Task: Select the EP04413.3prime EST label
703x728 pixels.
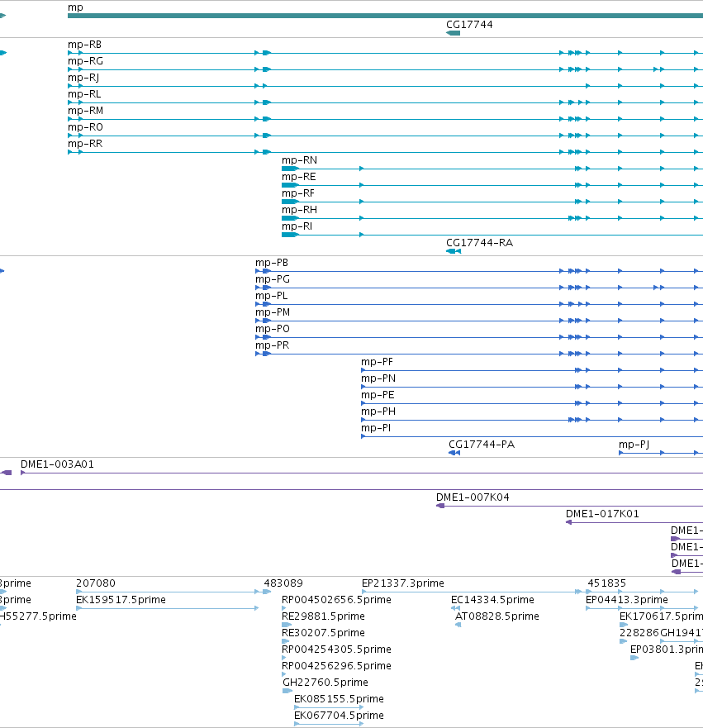Action: 626,600
